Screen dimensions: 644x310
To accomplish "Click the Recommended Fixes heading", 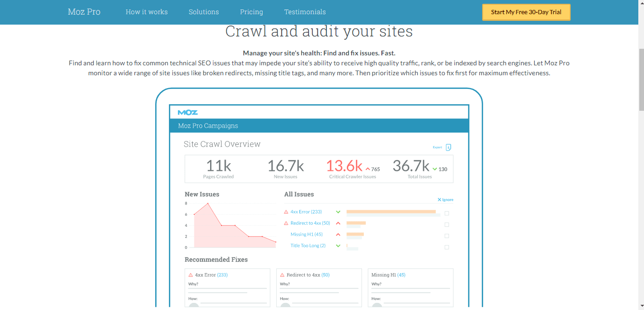I will tap(216, 259).
